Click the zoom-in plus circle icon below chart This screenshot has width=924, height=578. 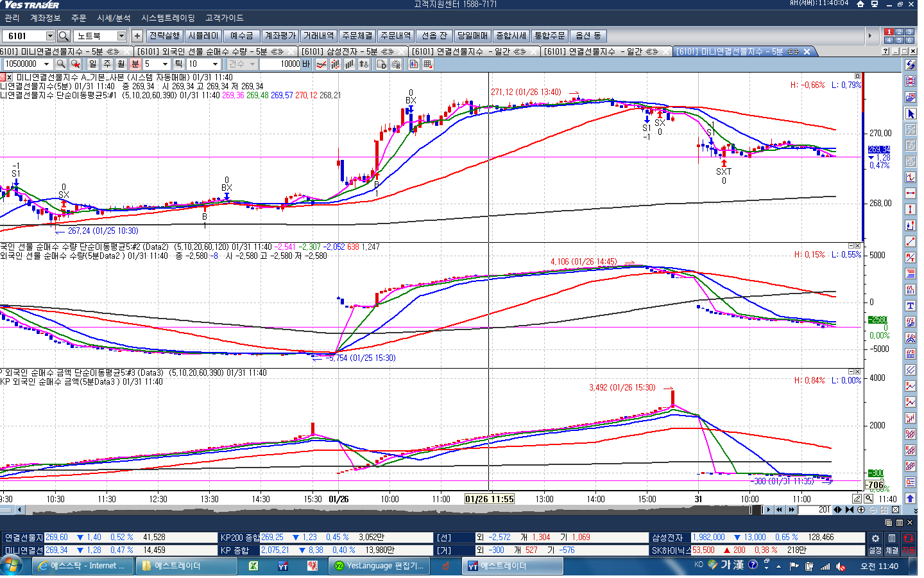[x=861, y=510]
